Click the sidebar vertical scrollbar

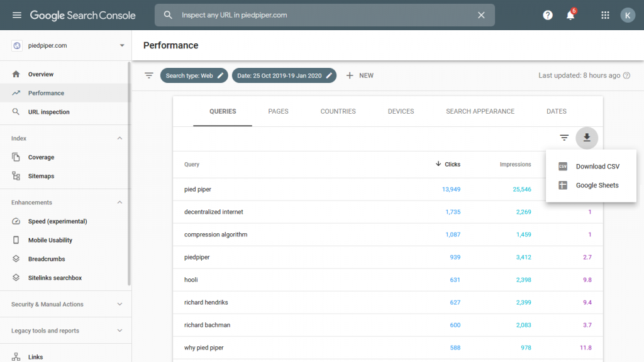click(x=129, y=173)
